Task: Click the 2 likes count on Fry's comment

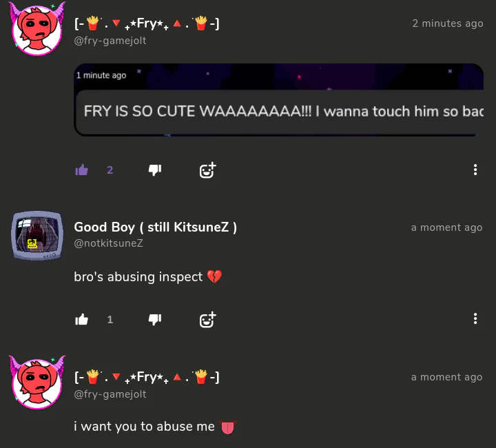Action: pyautogui.click(x=110, y=170)
